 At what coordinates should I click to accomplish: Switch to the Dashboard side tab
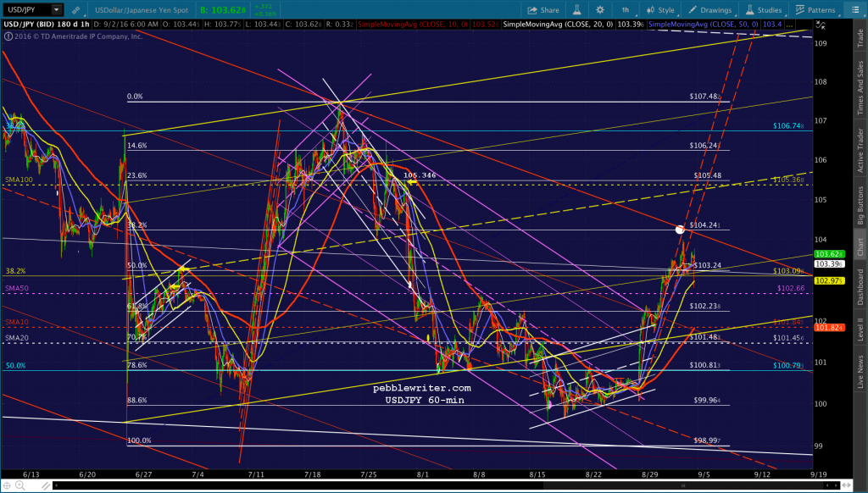point(860,286)
